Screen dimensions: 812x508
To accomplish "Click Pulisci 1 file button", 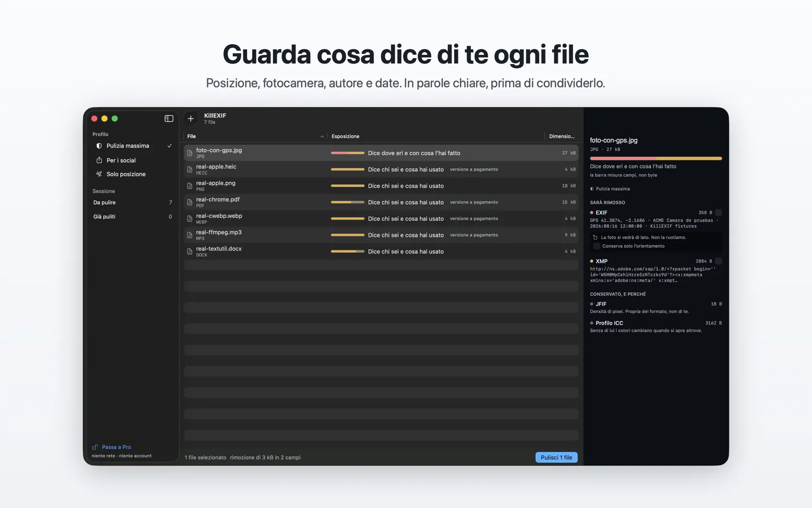I will pos(556,458).
